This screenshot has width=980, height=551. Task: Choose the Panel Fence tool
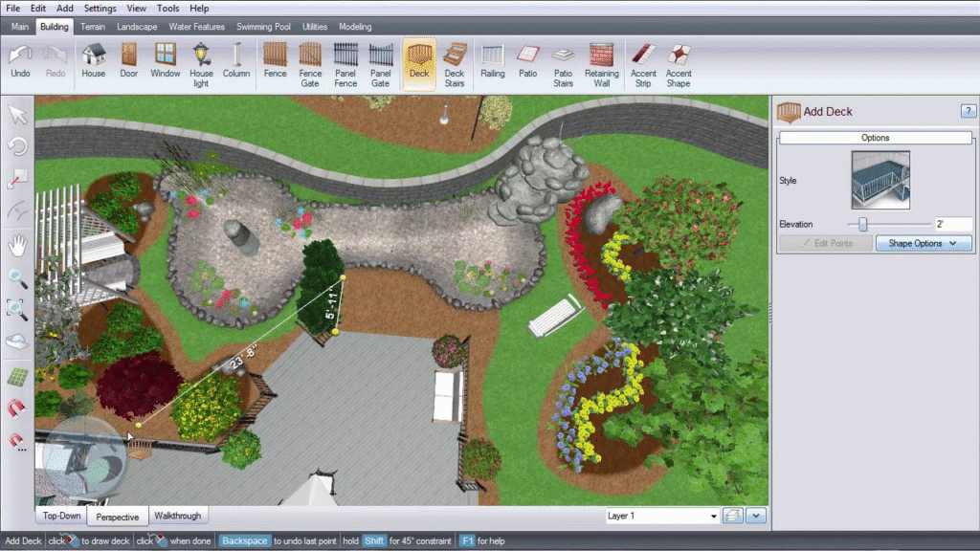pyautogui.click(x=345, y=63)
